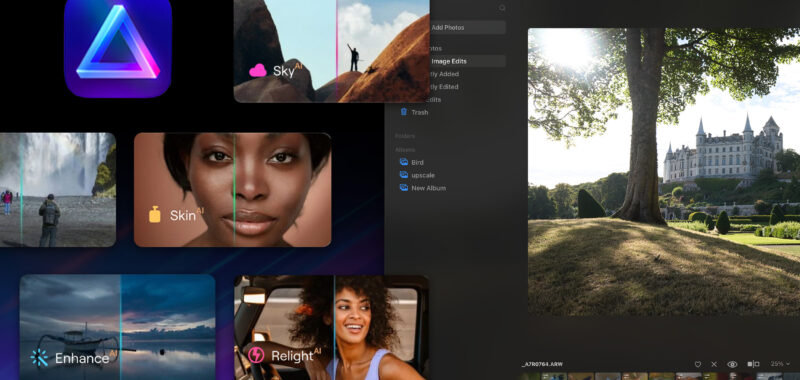Click the New Album icon

point(403,188)
